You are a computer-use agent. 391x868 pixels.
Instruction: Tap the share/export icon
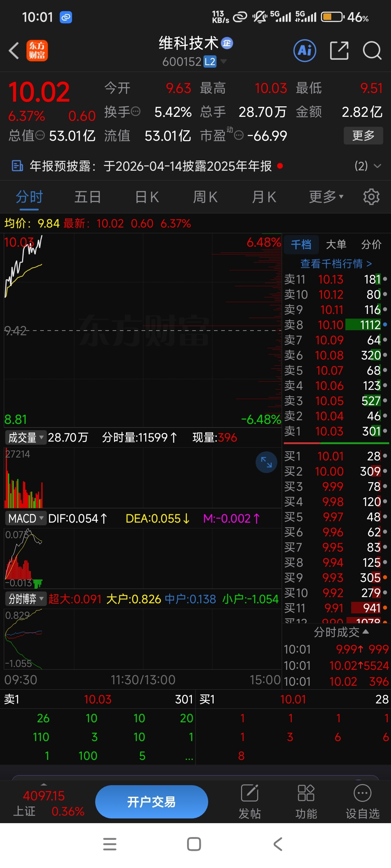[339, 50]
